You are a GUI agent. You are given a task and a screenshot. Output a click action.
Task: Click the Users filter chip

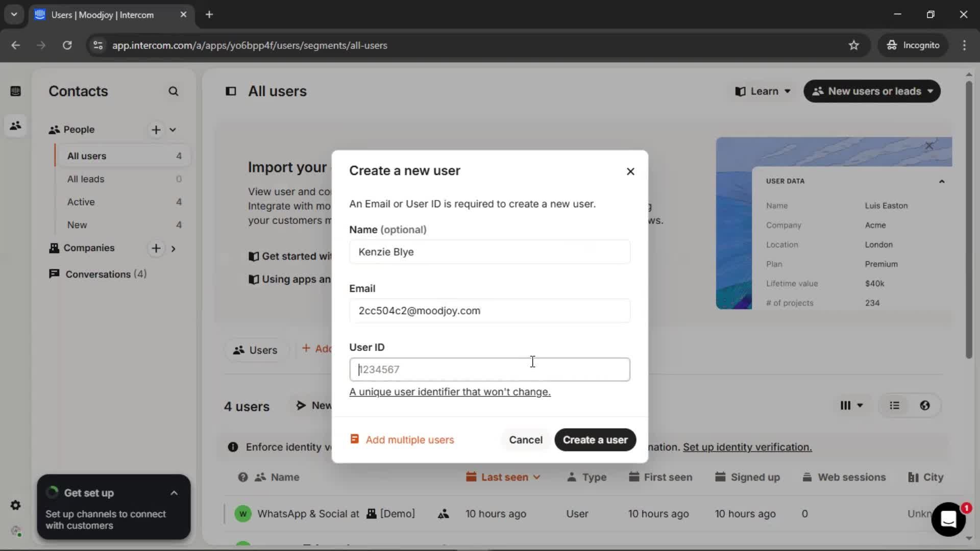[256, 350]
